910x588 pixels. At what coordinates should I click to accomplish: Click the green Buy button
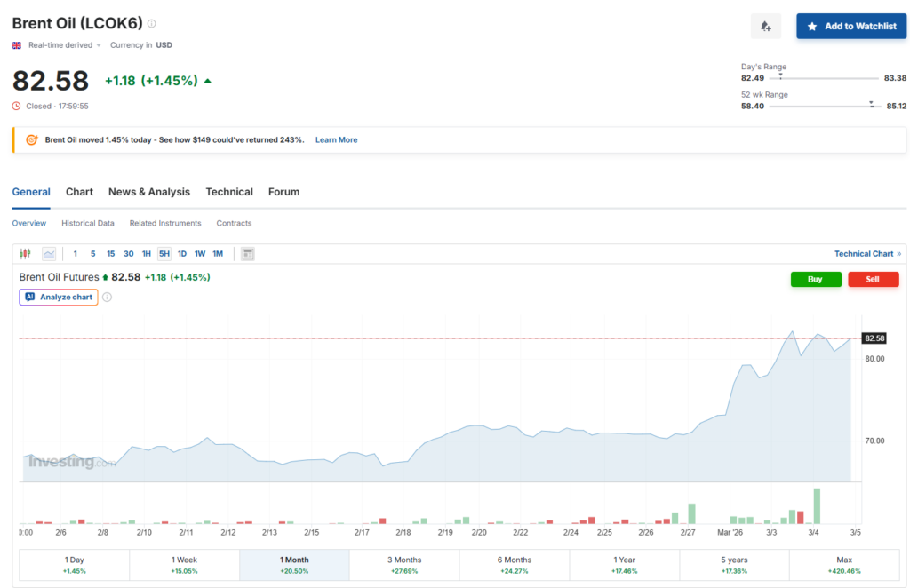(816, 279)
